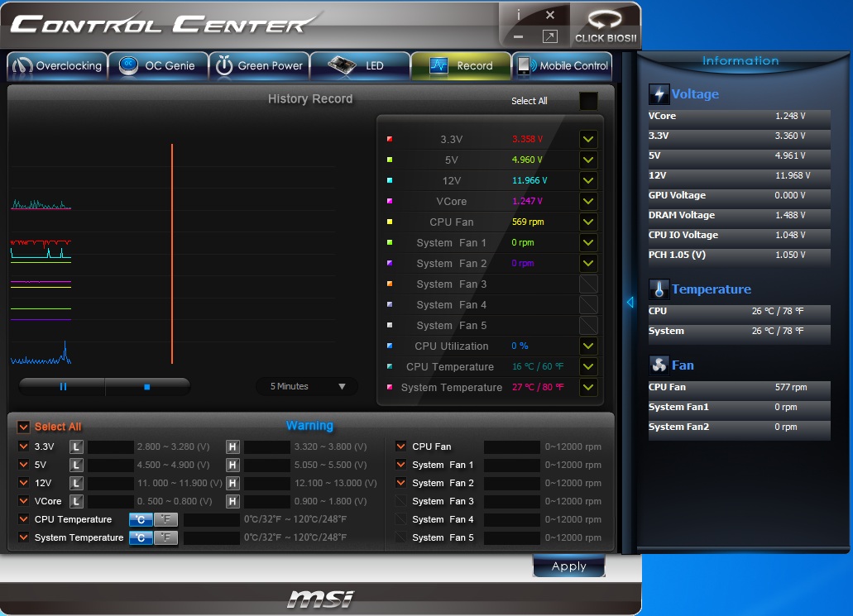Toggle the Warning Select All checkbox
Image resolution: width=853 pixels, height=616 pixels.
[x=23, y=427]
